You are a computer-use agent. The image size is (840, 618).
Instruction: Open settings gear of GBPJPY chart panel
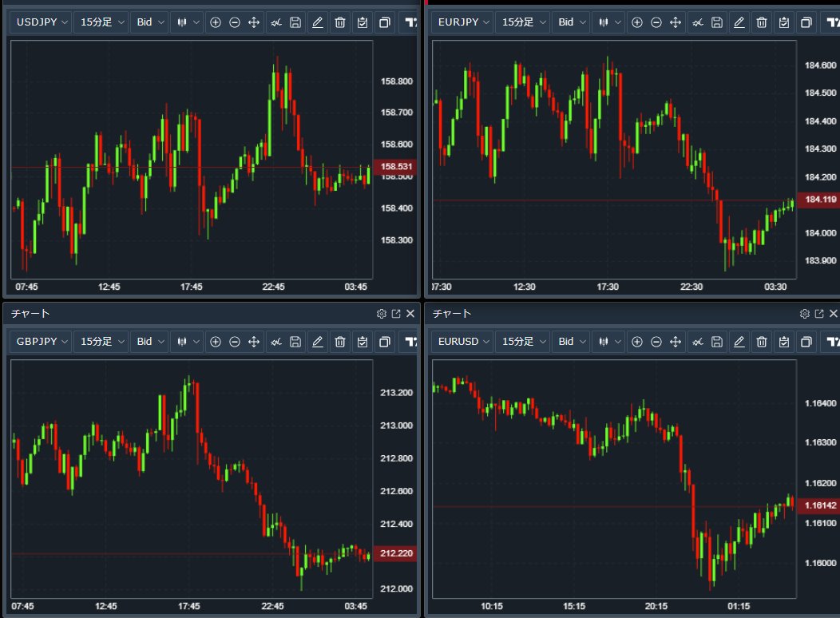point(382,314)
